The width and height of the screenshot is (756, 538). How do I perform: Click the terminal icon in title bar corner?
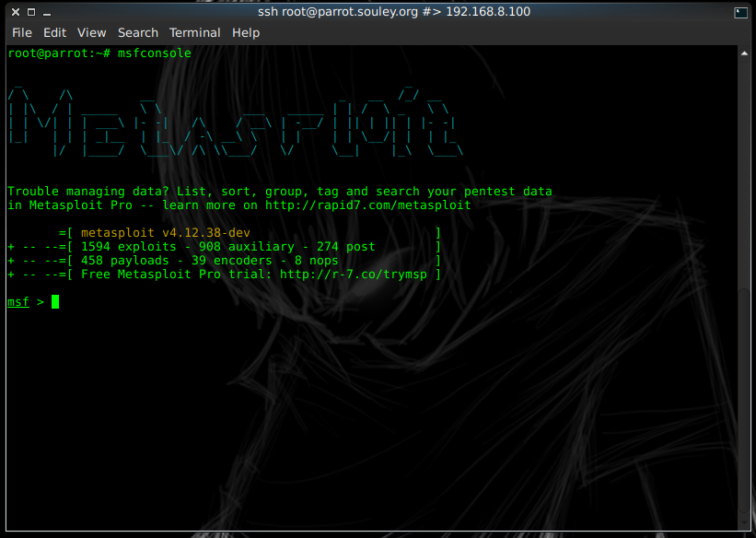tap(740, 13)
